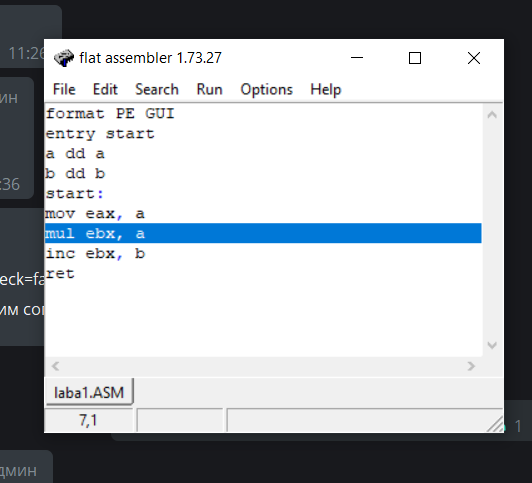
Task: Open the Search menu
Action: point(157,90)
